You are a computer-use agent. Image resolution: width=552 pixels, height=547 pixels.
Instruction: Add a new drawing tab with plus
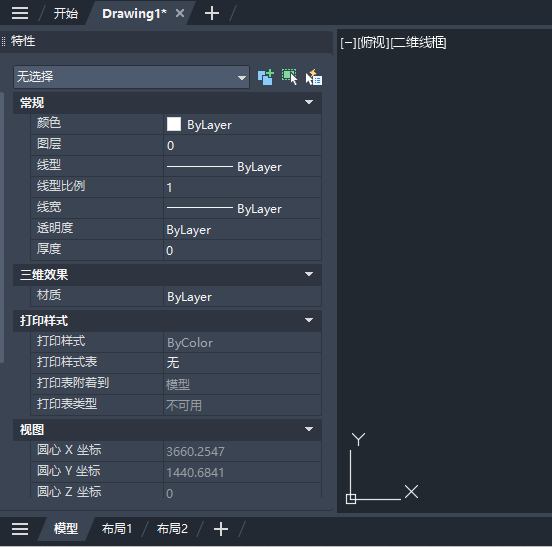(x=212, y=13)
